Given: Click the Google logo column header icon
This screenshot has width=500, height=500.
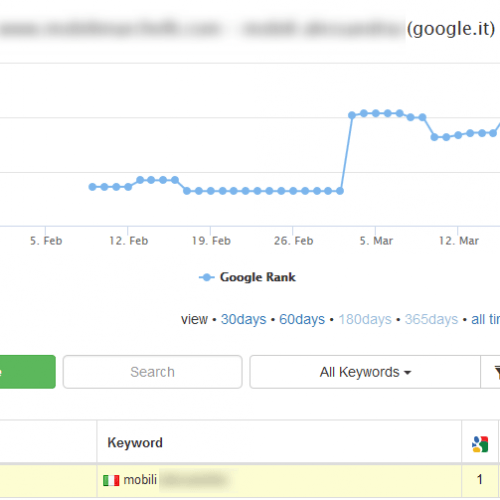Looking at the screenshot, I should tap(480, 444).
